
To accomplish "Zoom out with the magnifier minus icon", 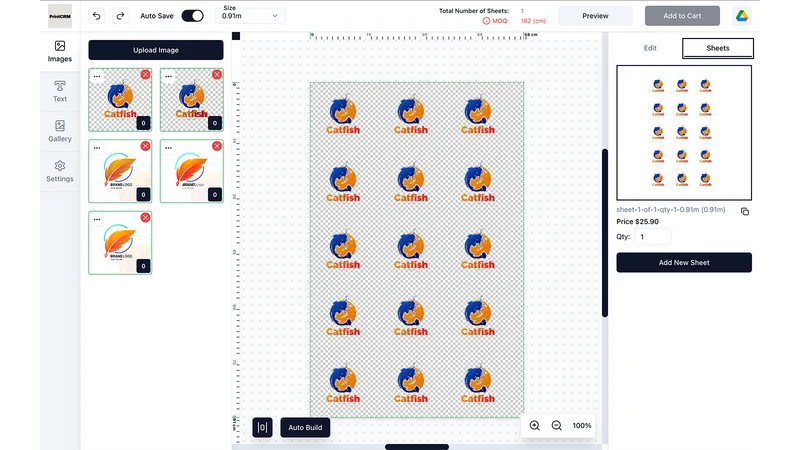I will [x=557, y=426].
